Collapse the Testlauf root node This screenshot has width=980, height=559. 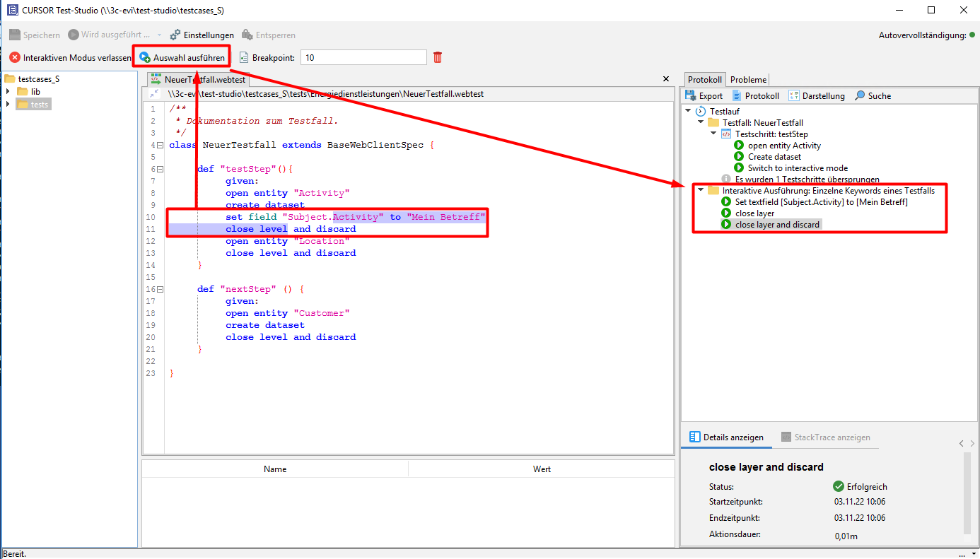688,111
